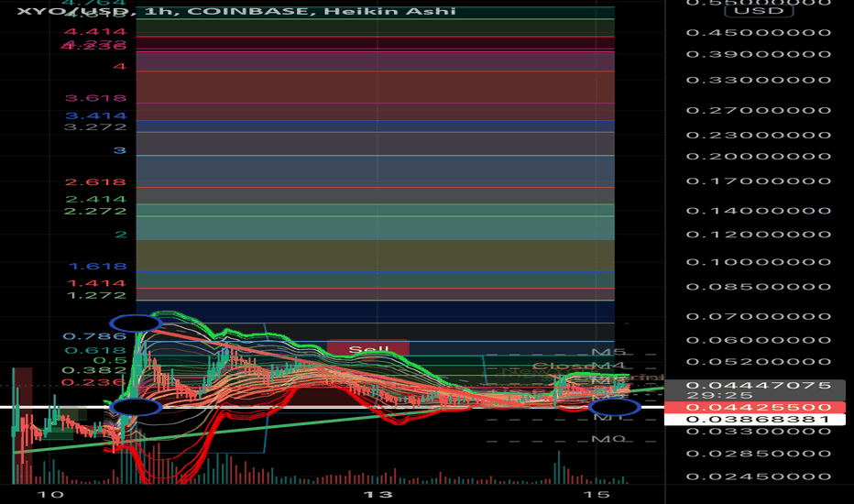
Task: Click the 0.786 Fibonacci level label
Action: [x=94, y=336]
